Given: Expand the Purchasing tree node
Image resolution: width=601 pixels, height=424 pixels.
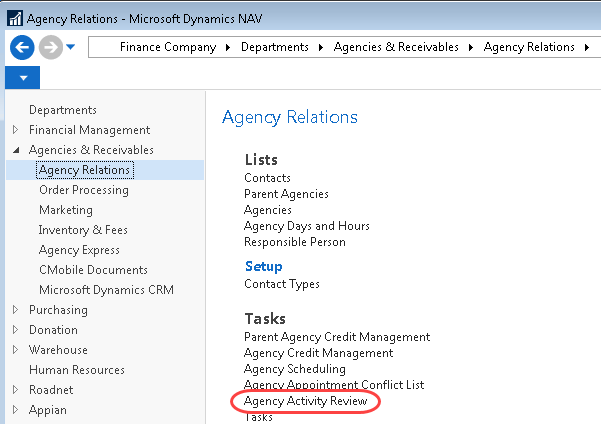Looking at the screenshot, I should click(15, 310).
